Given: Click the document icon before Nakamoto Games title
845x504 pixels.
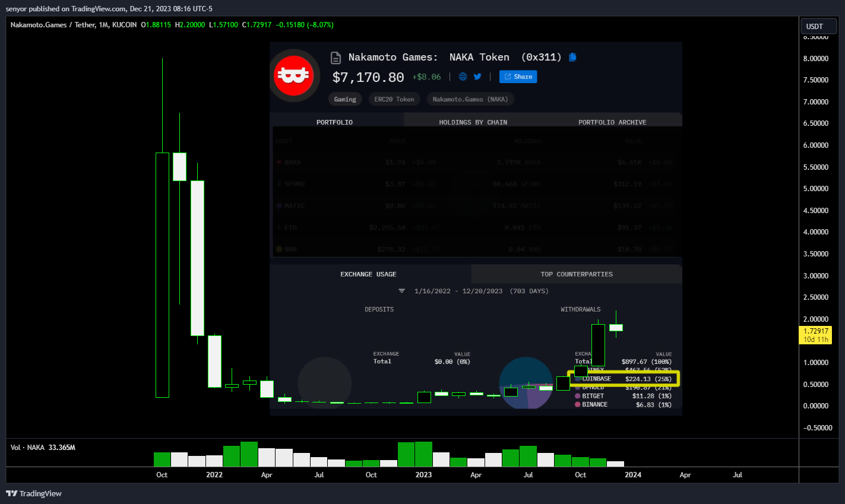Looking at the screenshot, I should (x=336, y=58).
